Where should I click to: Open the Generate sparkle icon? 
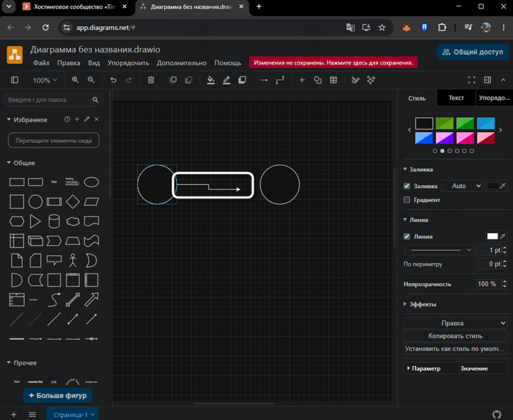[371, 80]
